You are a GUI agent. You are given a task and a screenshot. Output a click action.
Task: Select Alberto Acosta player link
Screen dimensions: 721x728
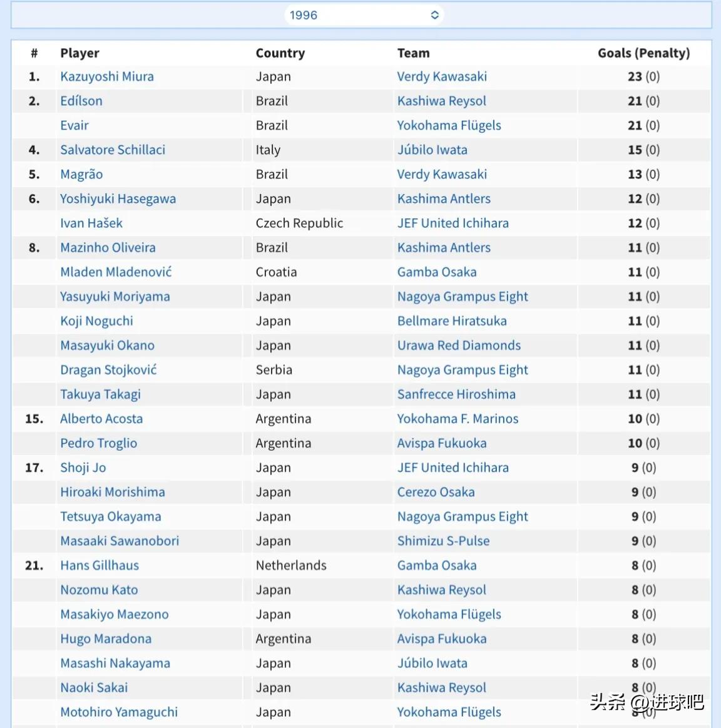click(x=101, y=419)
